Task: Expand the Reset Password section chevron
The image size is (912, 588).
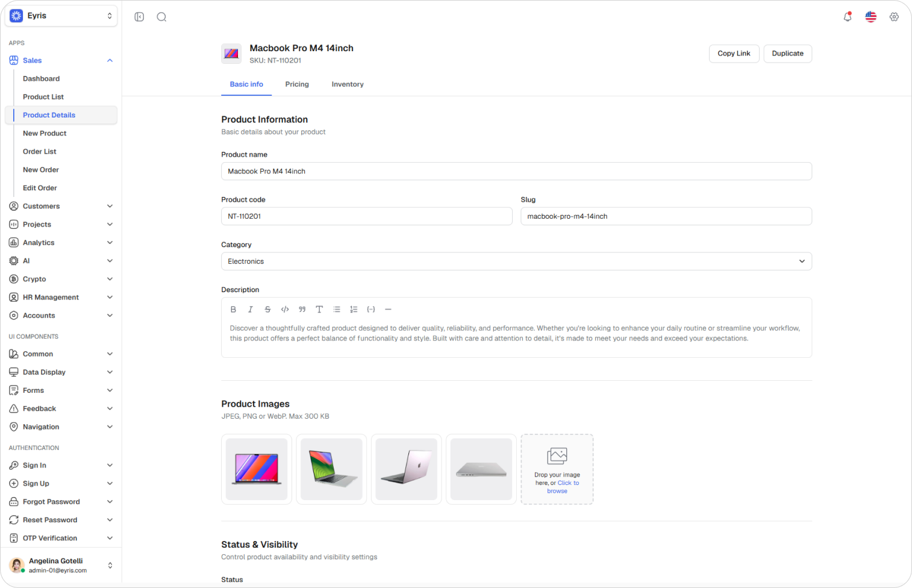Action: pyautogui.click(x=110, y=520)
